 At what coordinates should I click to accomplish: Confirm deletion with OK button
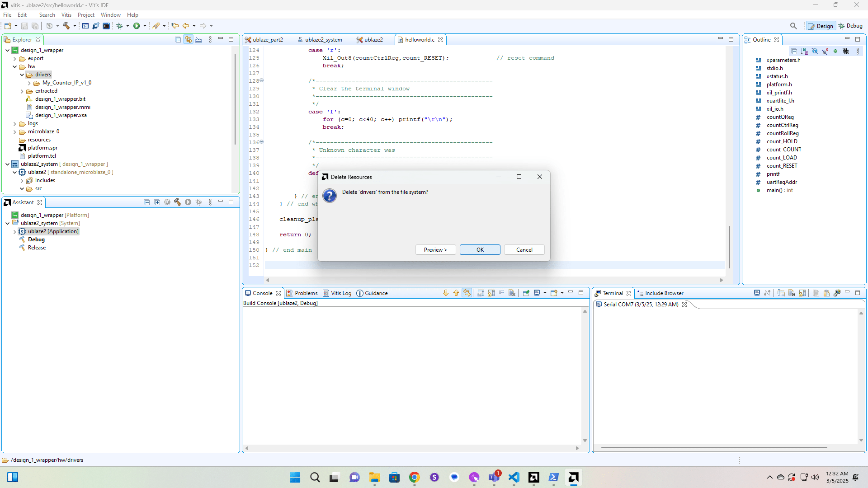point(480,250)
